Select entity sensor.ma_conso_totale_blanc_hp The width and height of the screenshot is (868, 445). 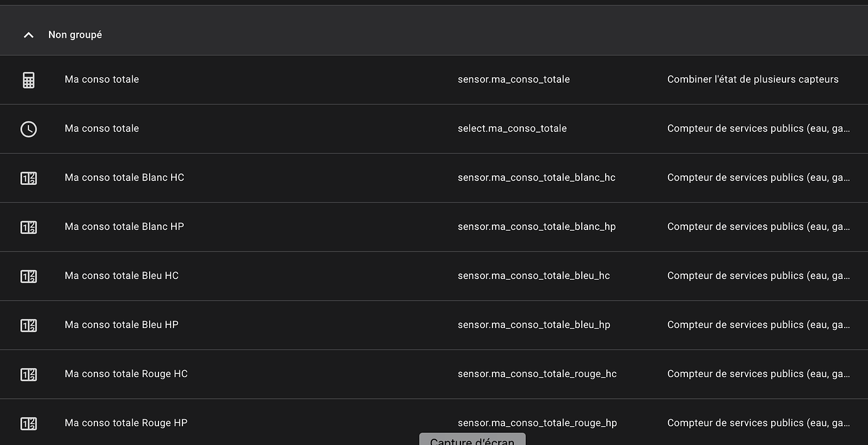(537, 226)
